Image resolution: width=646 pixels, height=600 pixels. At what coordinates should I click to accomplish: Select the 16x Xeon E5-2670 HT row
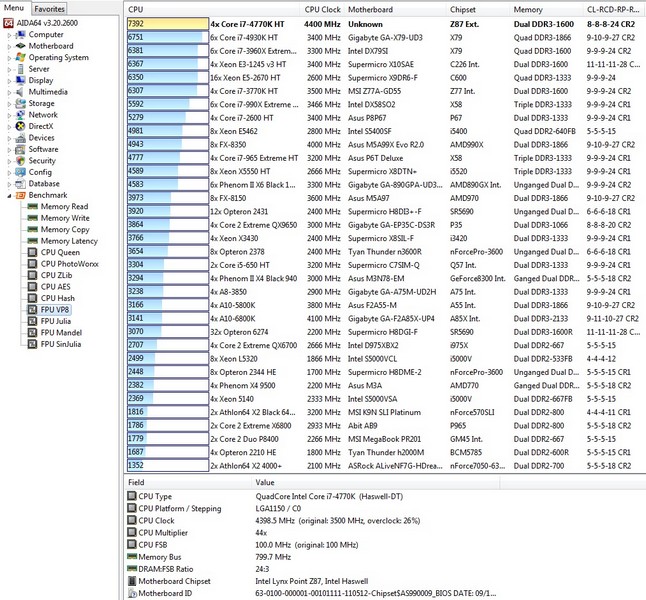tap(385, 77)
